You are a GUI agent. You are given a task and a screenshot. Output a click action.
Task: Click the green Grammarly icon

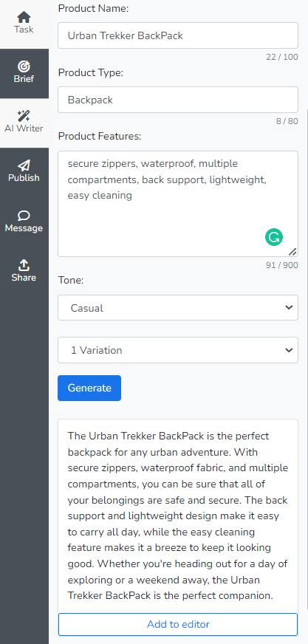pyautogui.click(x=274, y=237)
